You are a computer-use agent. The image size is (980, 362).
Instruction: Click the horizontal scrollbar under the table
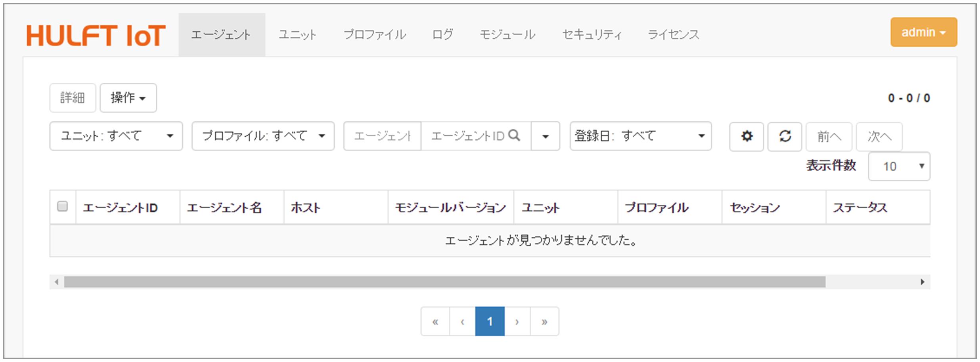click(444, 282)
